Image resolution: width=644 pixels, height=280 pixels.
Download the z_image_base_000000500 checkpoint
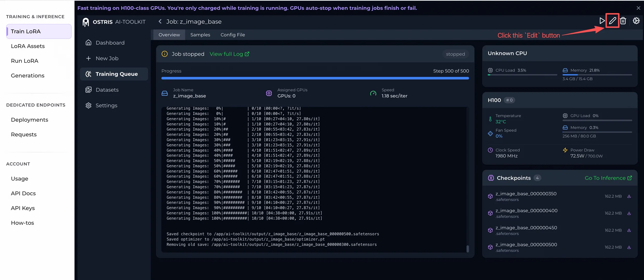coord(629,247)
